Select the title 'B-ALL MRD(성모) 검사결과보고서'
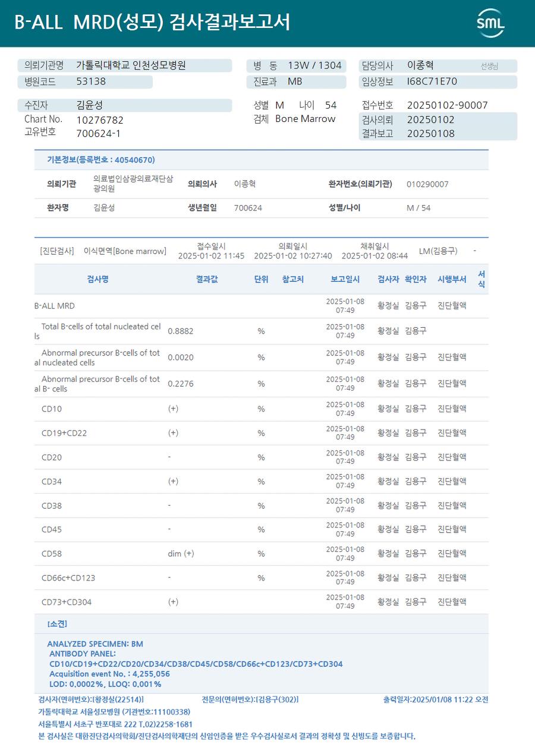This screenshot has height=756, width=535. tap(152, 23)
